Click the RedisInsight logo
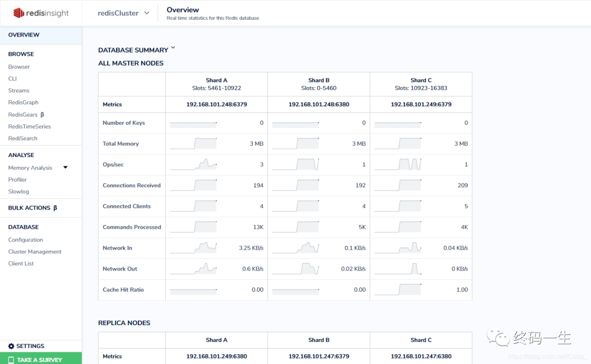The height and width of the screenshot is (364, 591). click(x=40, y=13)
